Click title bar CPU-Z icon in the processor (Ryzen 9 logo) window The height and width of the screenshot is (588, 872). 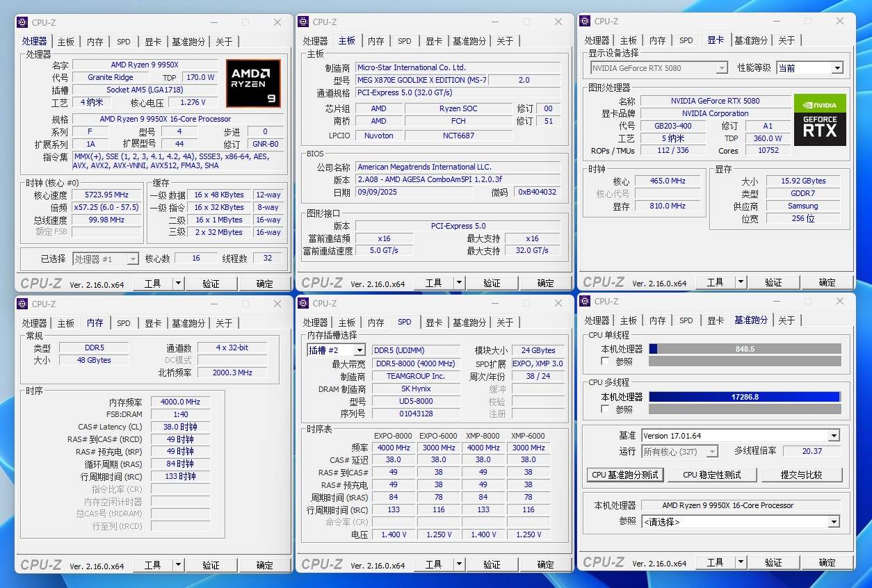click(22, 22)
